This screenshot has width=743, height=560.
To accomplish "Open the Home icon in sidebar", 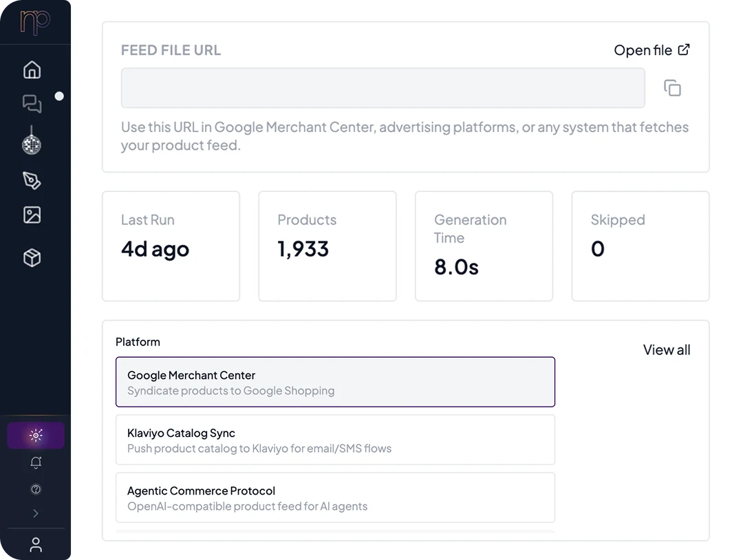I will tap(32, 69).
